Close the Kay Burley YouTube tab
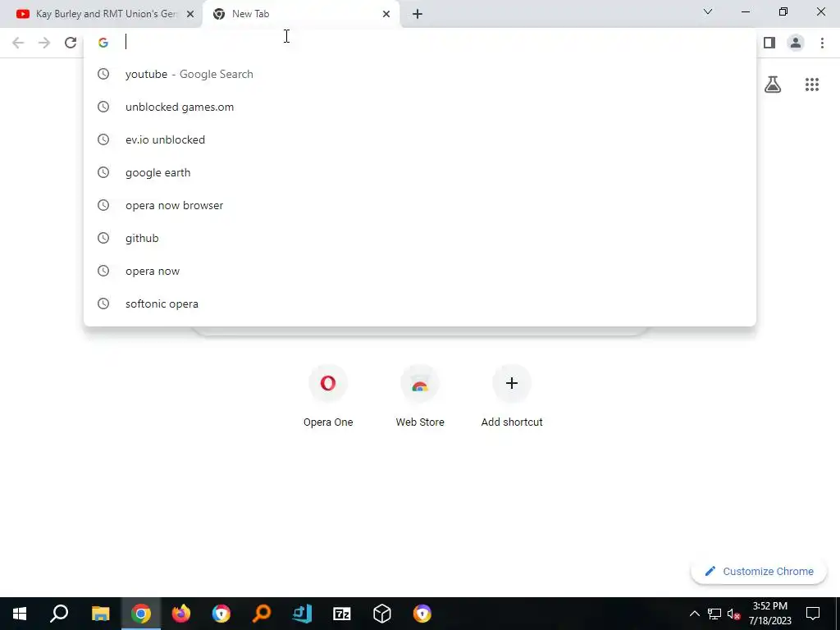This screenshot has width=840, height=630. coord(190,15)
